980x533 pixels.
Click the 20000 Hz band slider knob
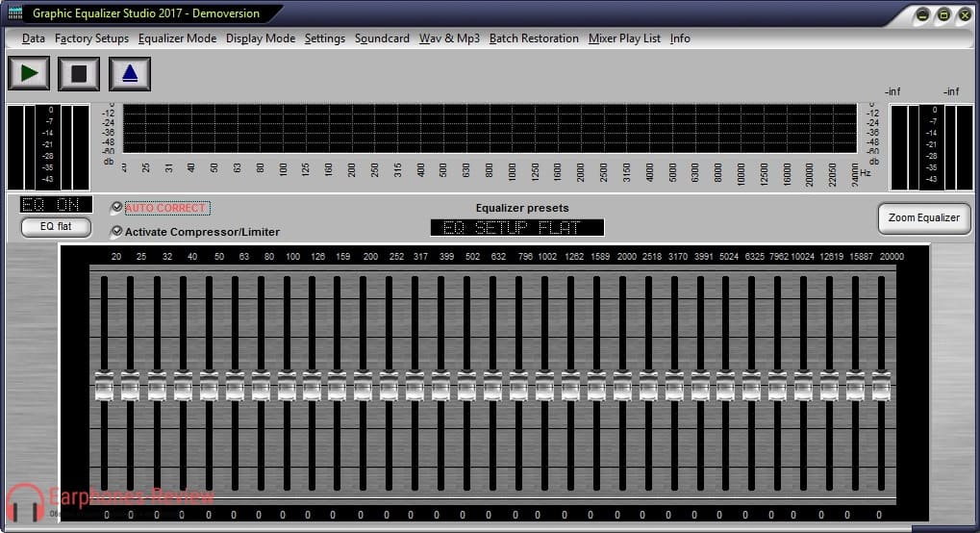point(881,385)
